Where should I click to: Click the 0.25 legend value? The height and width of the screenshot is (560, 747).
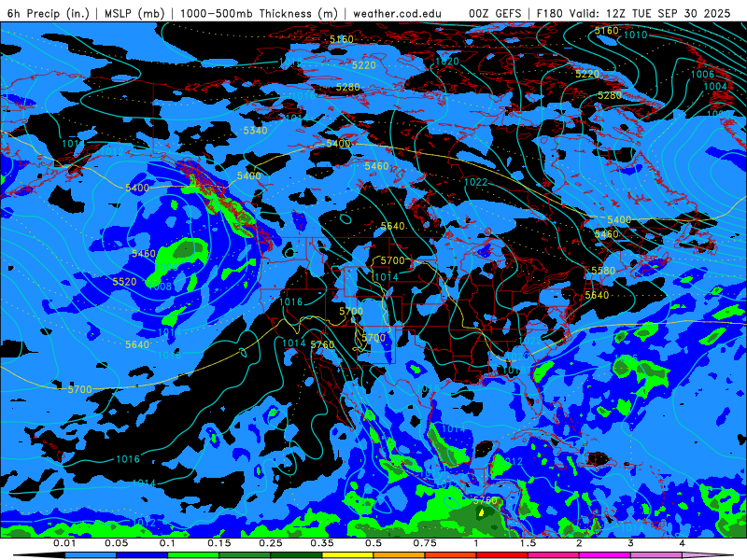tap(271, 543)
